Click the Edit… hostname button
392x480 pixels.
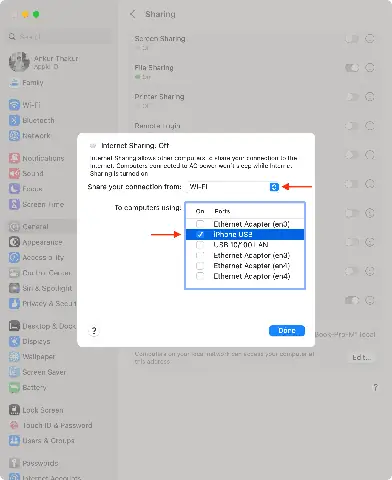[x=362, y=357]
